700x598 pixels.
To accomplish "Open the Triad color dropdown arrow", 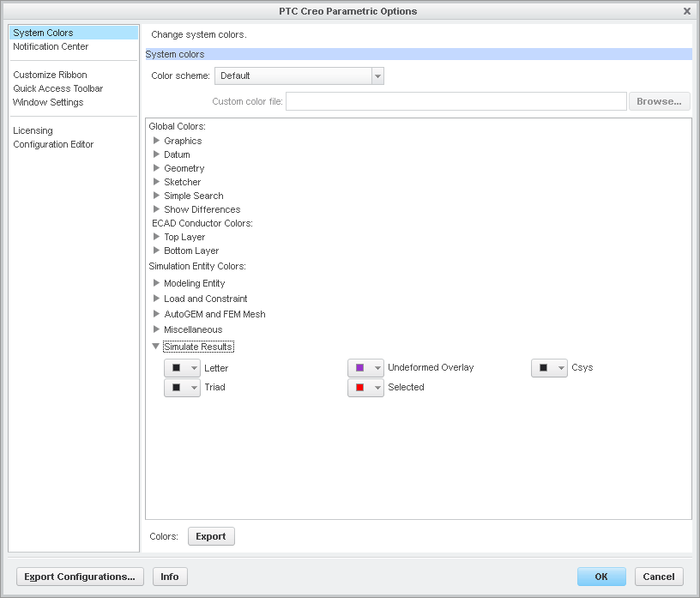I will tap(194, 388).
